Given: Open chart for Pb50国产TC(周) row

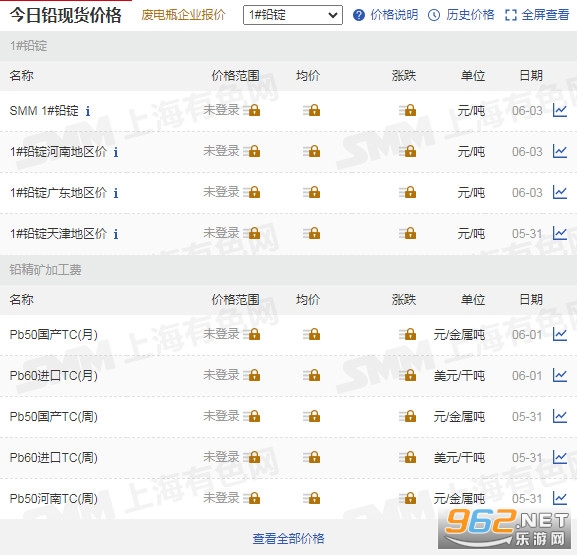Looking at the screenshot, I should point(560,416).
